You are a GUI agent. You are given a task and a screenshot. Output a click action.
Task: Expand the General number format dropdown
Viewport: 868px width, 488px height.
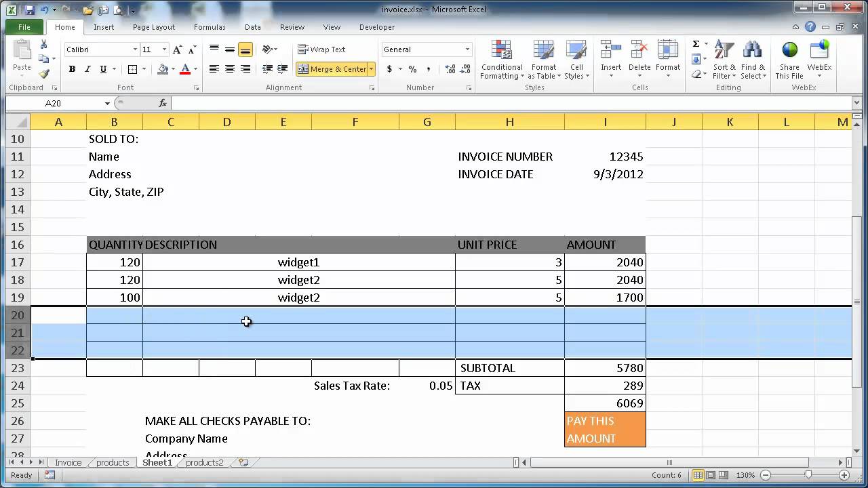click(467, 49)
